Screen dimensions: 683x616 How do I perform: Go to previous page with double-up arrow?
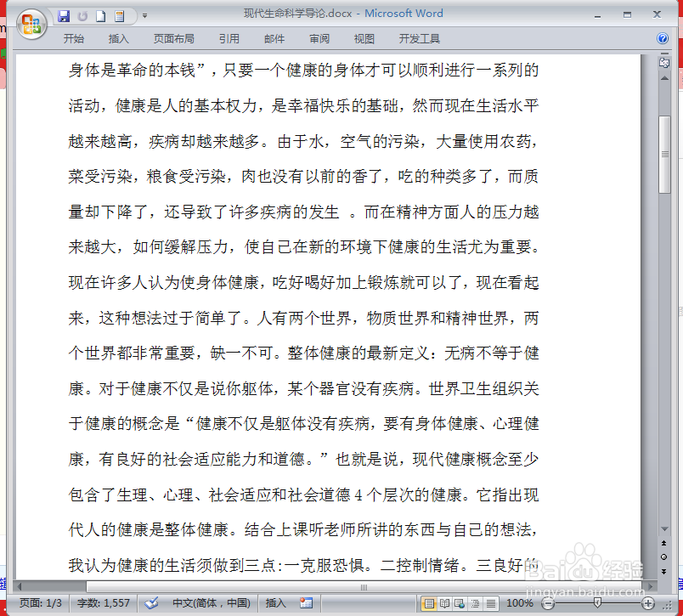click(x=663, y=543)
